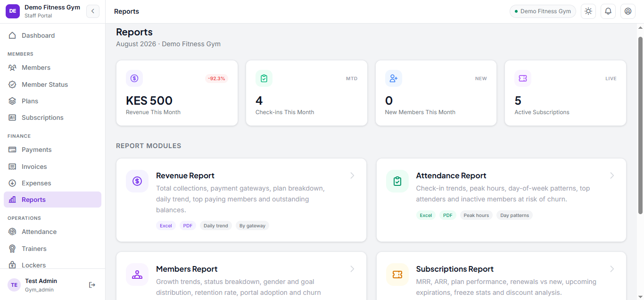
Task: Expand Revenue Report via its chevron
Action: [352, 175]
